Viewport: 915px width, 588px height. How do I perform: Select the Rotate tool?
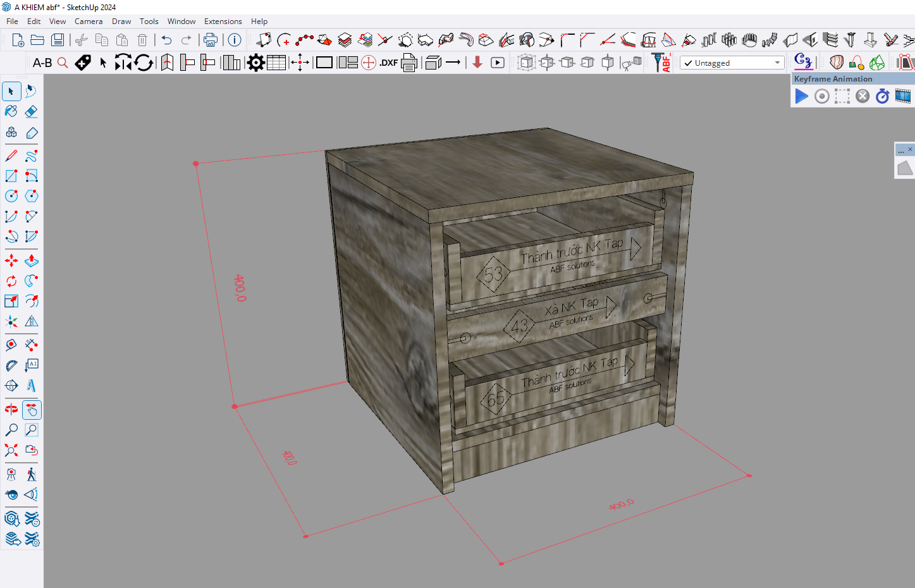point(11,281)
